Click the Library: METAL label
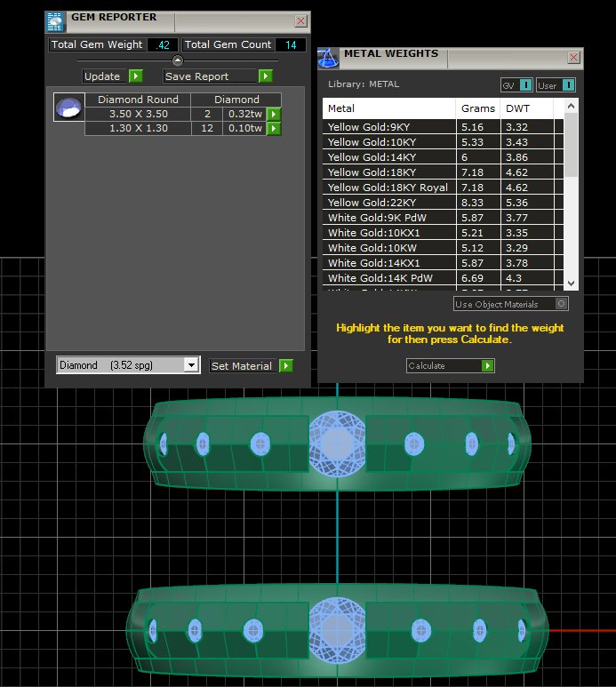This screenshot has height=687, width=616. 364,84
